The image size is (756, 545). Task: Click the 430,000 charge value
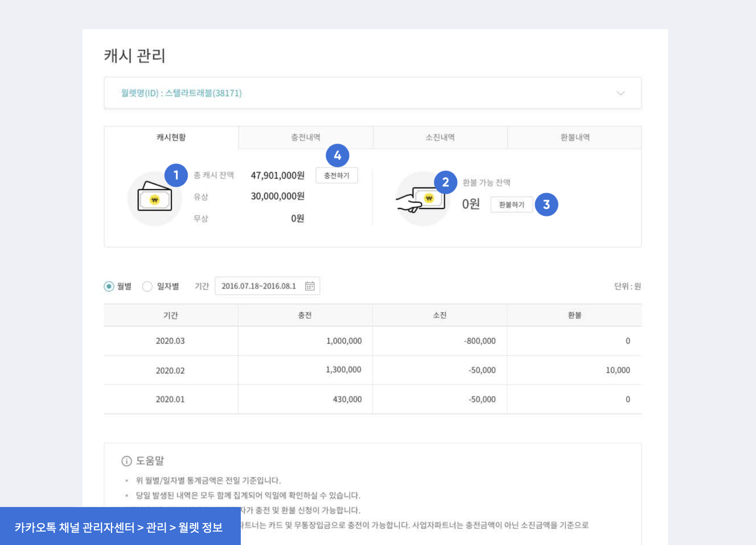pyautogui.click(x=347, y=399)
